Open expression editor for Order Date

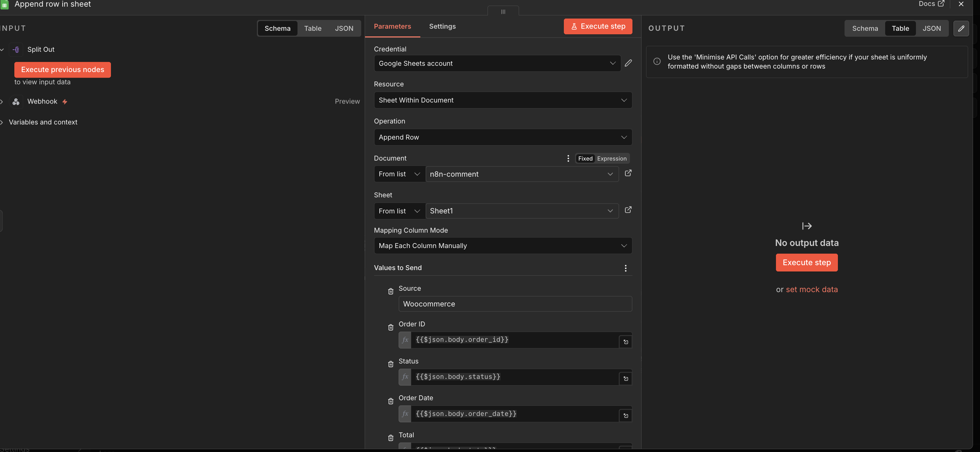coord(625,416)
